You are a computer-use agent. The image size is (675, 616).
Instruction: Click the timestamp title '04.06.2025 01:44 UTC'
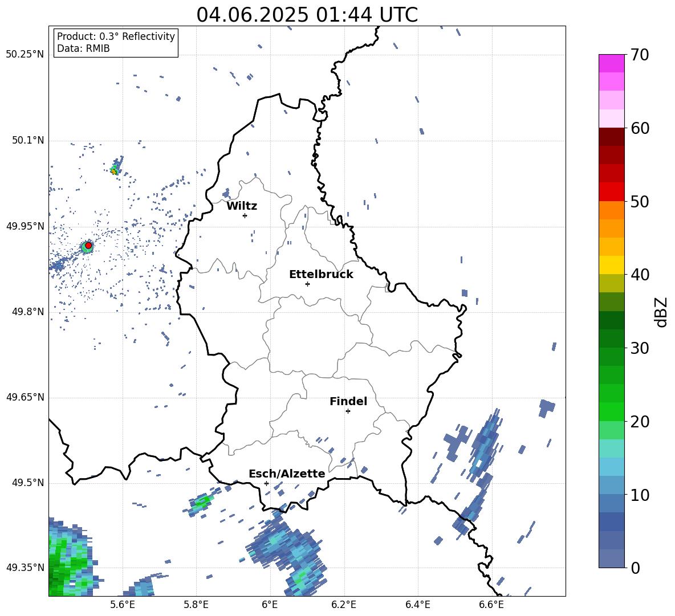(x=307, y=15)
